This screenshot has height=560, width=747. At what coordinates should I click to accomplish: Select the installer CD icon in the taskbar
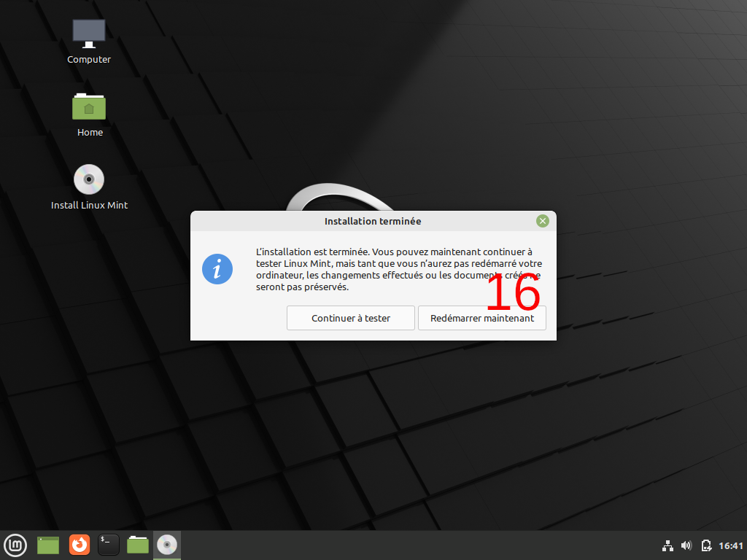click(x=166, y=545)
